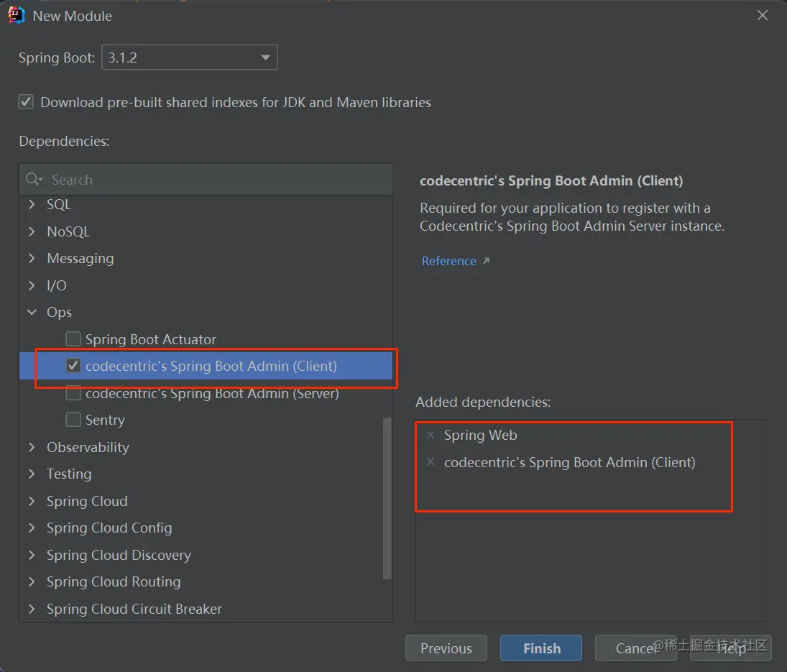Expand the Spring Cloud category
This screenshot has width=787, height=672.
(32, 501)
